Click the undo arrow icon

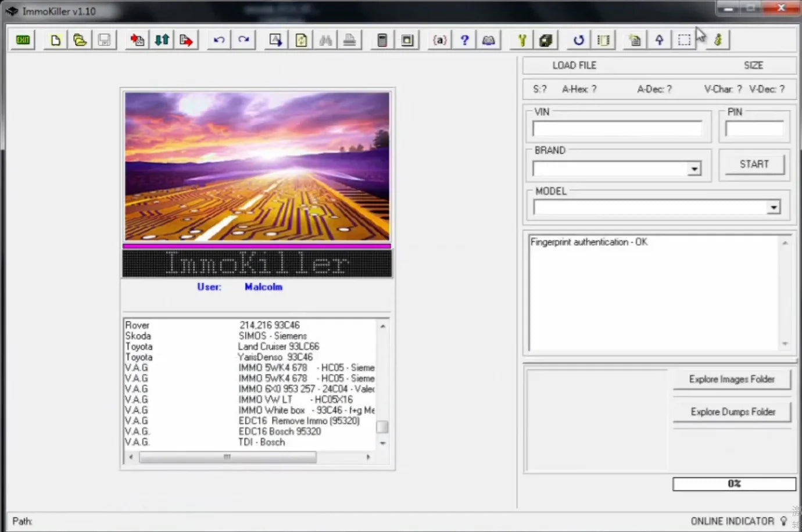[x=218, y=39]
